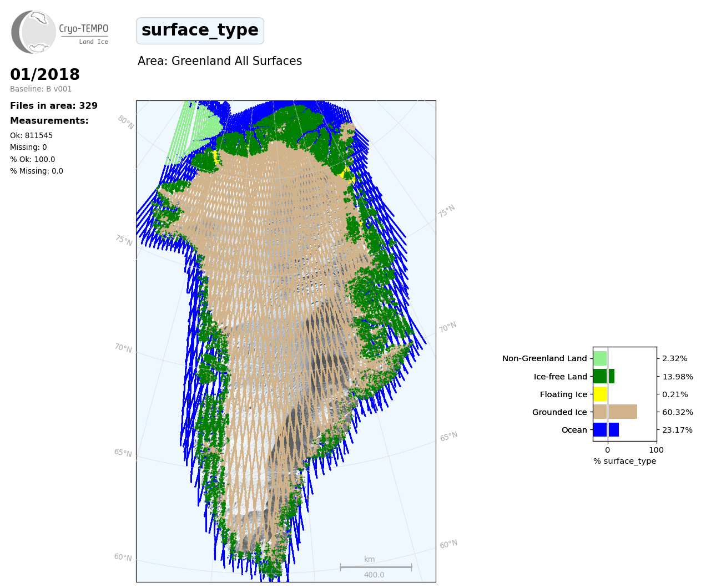This screenshot has height=588, width=706.
Task: Select the Grounded Ice legend label
Action: coord(559,412)
